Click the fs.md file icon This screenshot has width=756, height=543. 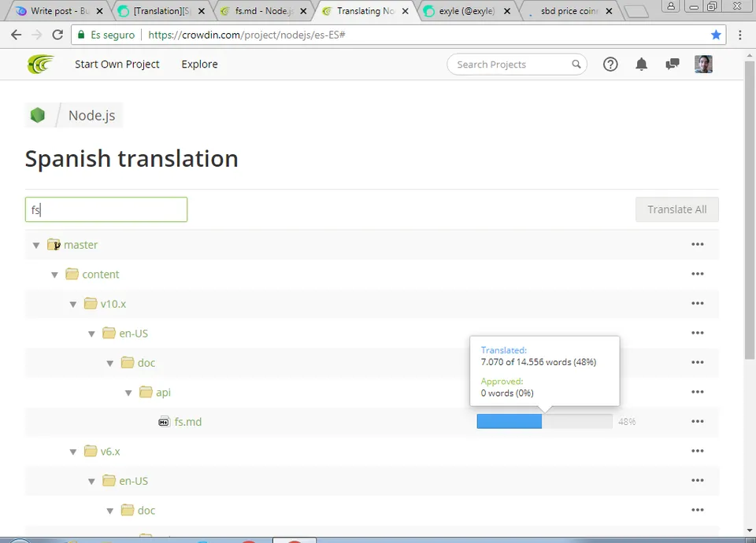[164, 422]
